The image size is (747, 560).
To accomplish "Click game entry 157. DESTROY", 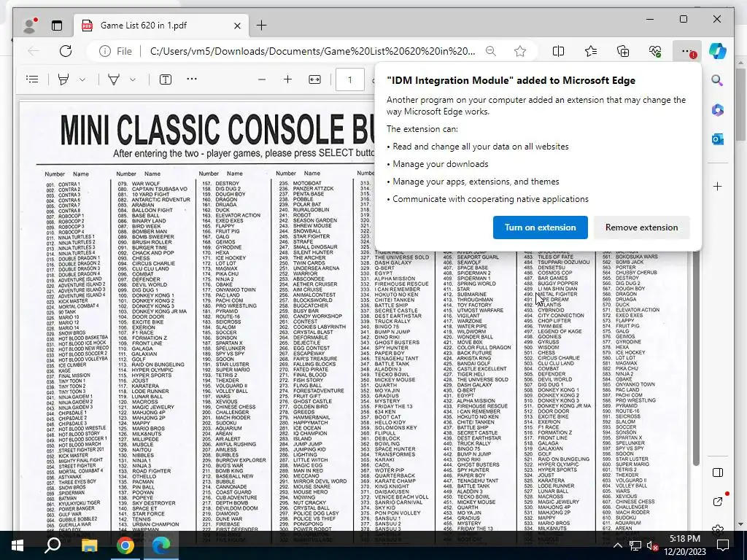I will 220,183.
